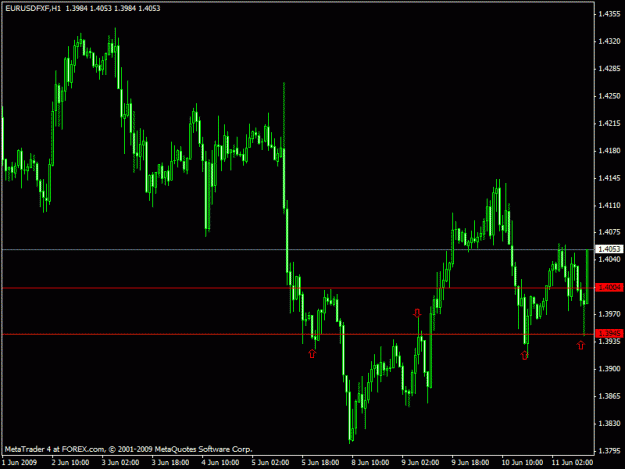Click the 1.4075 price axis label
The width and height of the screenshot is (625, 469).
coord(609,232)
